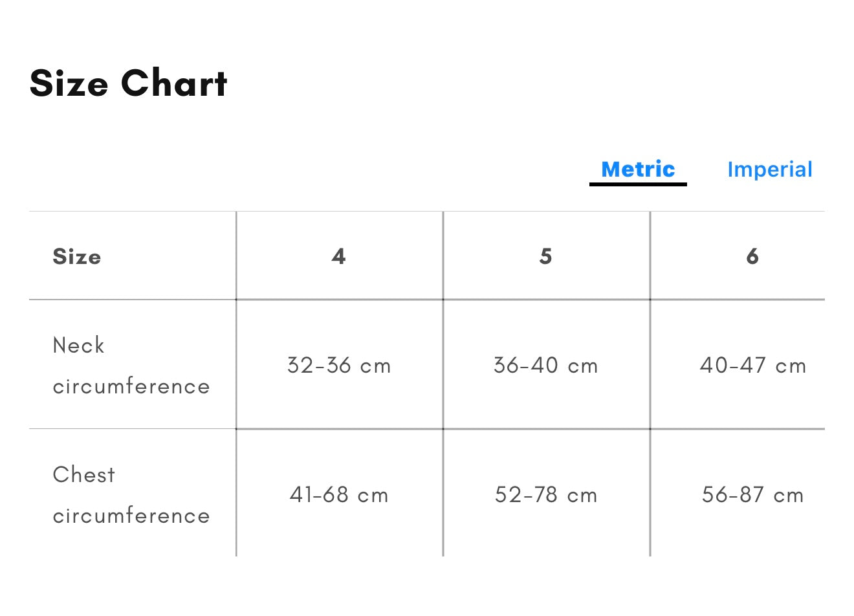
Task: Click the 41-68 cm chest cell
Action: click(x=339, y=495)
